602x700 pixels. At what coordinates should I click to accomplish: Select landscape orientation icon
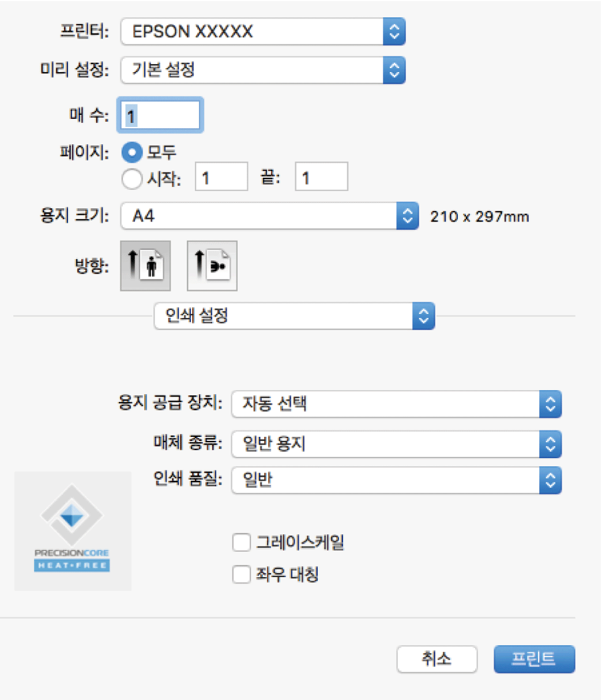(212, 265)
